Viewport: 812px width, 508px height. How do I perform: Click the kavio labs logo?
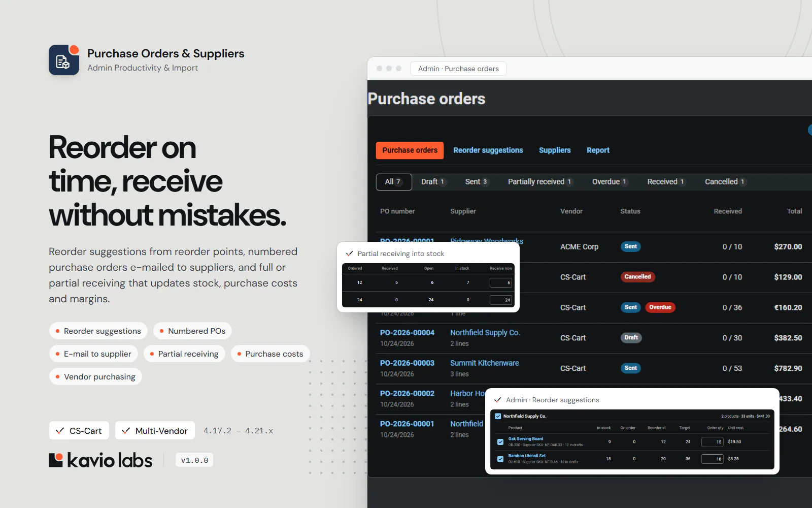pos(100,460)
